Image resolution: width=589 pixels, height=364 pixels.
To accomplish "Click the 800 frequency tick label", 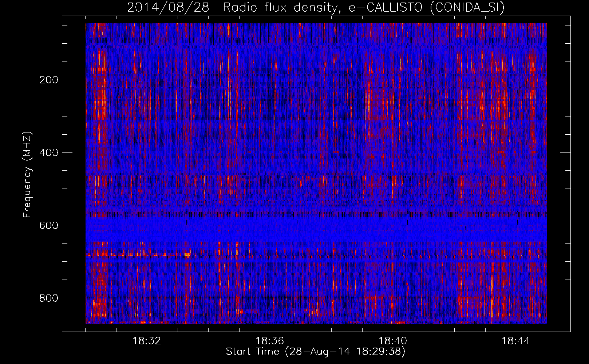I will click(x=48, y=298).
